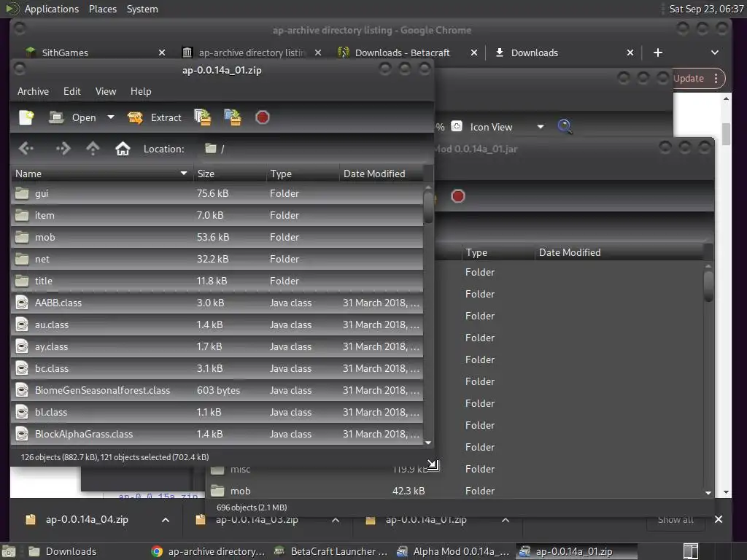Image resolution: width=747 pixels, height=560 pixels.
Task: Go forward with the right arrow icon
Action: [63, 149]
